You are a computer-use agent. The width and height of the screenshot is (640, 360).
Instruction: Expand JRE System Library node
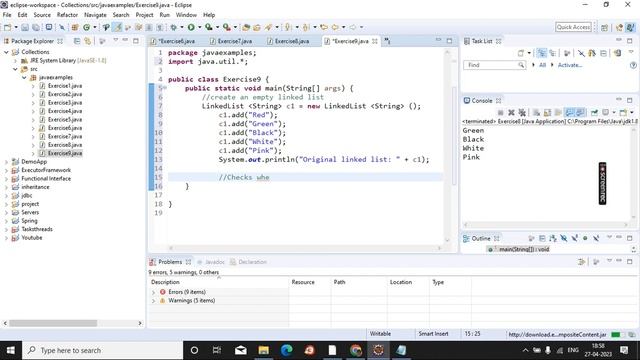(16, 60)
